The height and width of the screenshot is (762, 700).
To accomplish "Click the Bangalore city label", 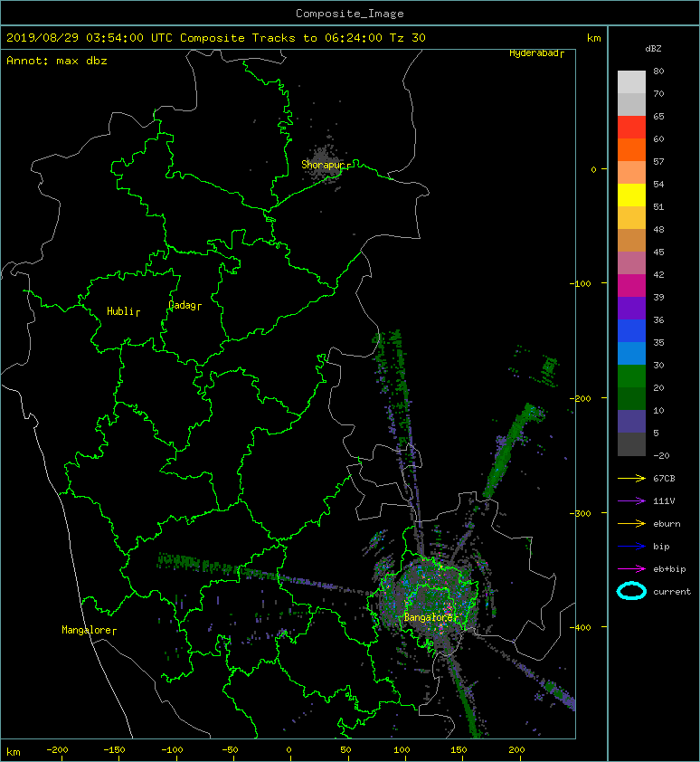I will [430, 617].
